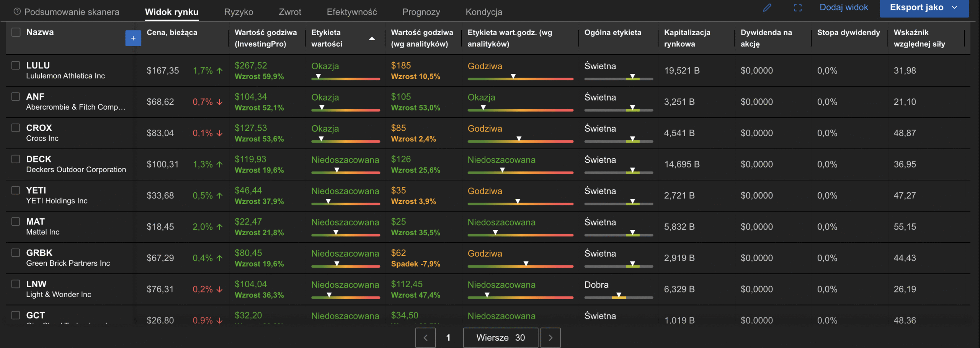The width and height of the screenshot is (980, 348).
Task: Click the help icon beside Podsumowanie skanera
Action: pos(17,11)
